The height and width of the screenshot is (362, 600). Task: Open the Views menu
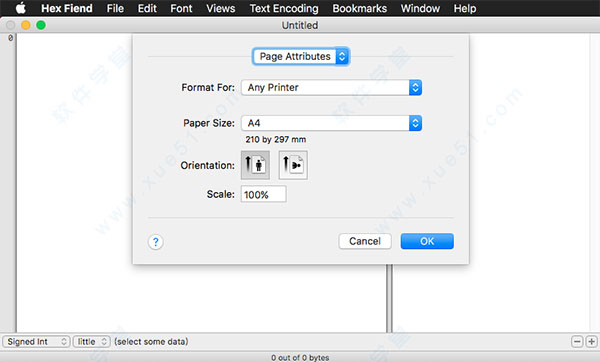coord(221,8)
